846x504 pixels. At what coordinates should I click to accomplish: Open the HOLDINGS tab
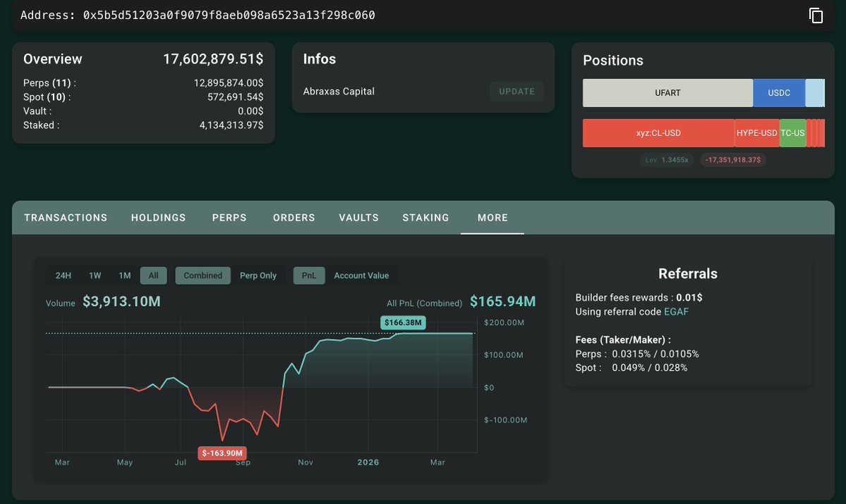[x=158, y=217]
